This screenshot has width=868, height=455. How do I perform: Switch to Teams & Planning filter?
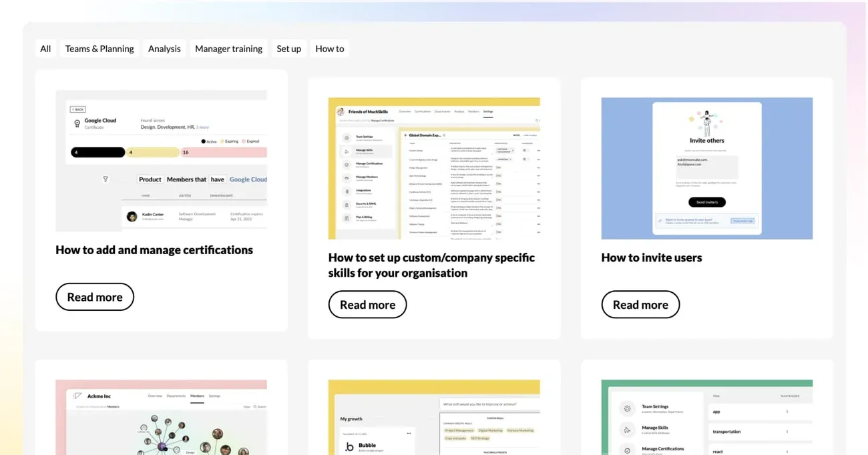[99, 49]
